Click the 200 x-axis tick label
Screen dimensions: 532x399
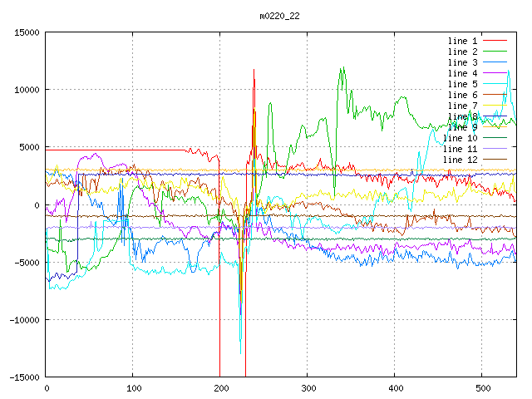(x=220, y=388)
